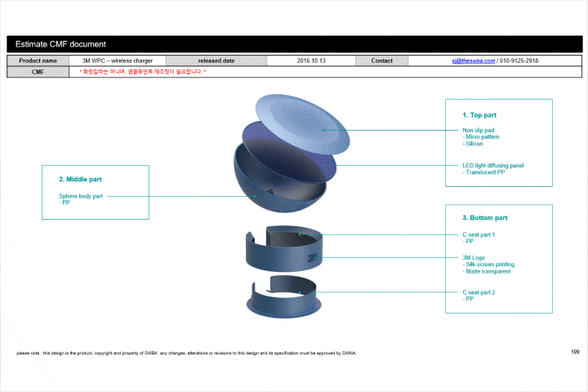This screenshot has width=588, height=392.
Task: Select the date value 2016.10.13
Action: tap(311, 60)
